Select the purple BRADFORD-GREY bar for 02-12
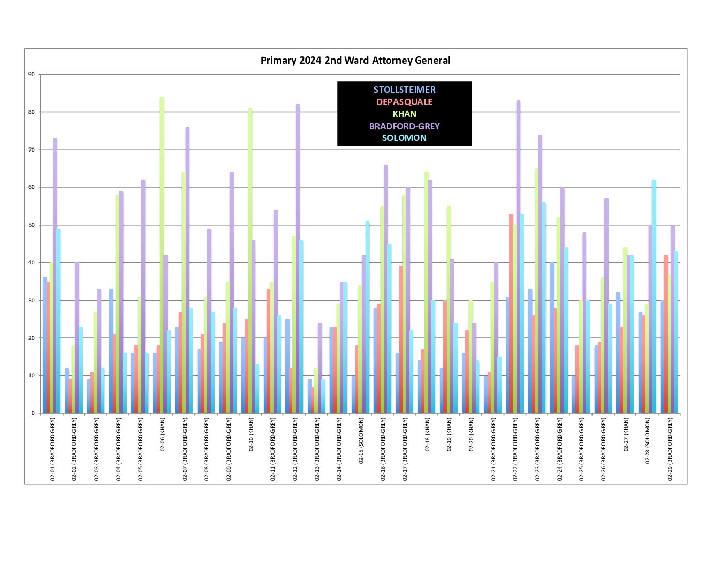The image size is (728, 563). click(x=298, y=259)
